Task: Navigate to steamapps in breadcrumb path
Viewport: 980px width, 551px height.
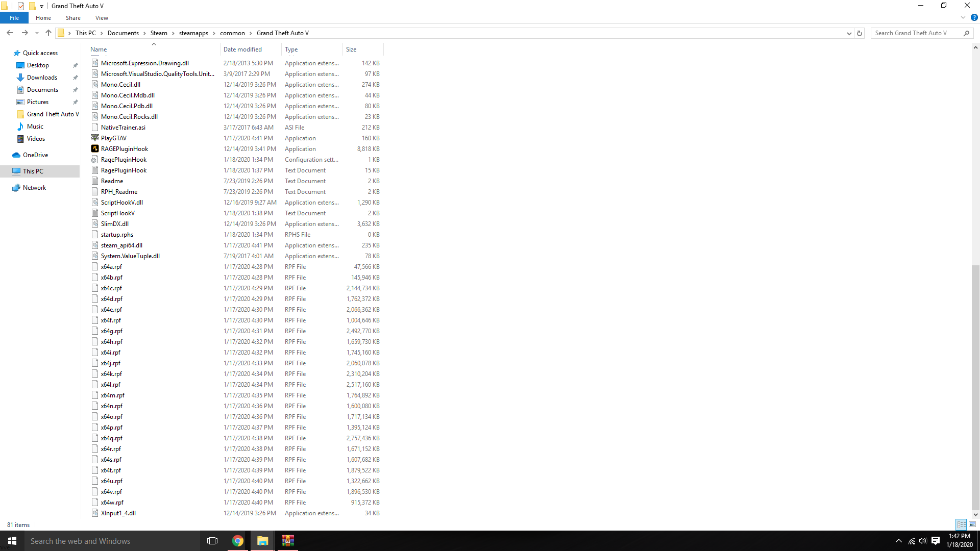Action: point(193,33)
